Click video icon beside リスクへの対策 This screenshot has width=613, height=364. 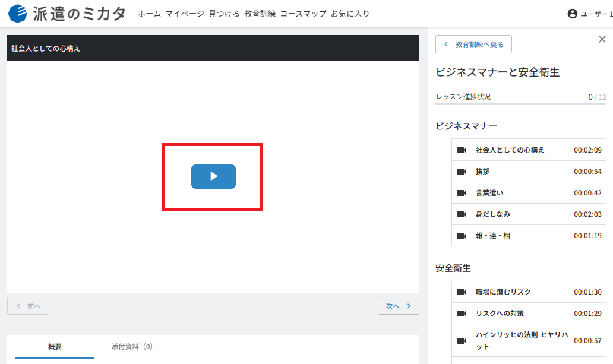462,314
